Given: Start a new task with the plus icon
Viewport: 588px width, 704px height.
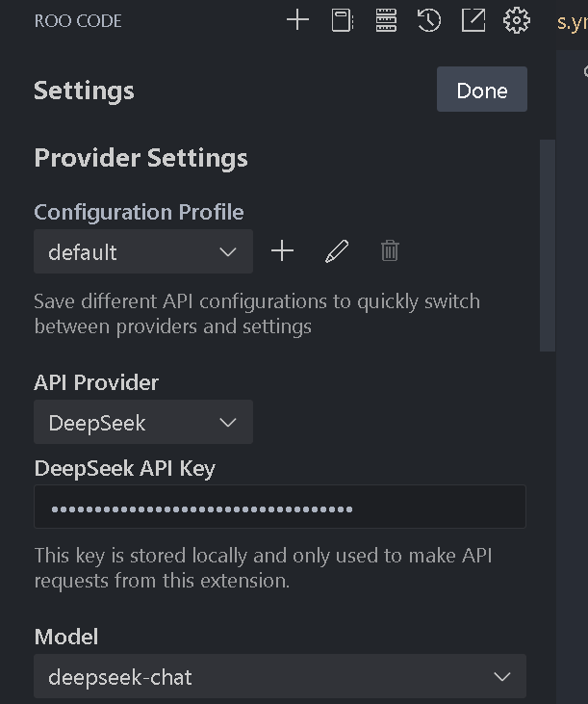Looking at the screenshot, I should (298, 20).
